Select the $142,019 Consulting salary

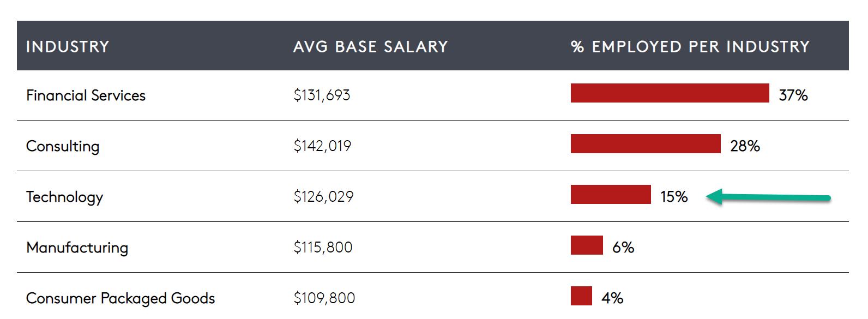(x=322, y=146)
